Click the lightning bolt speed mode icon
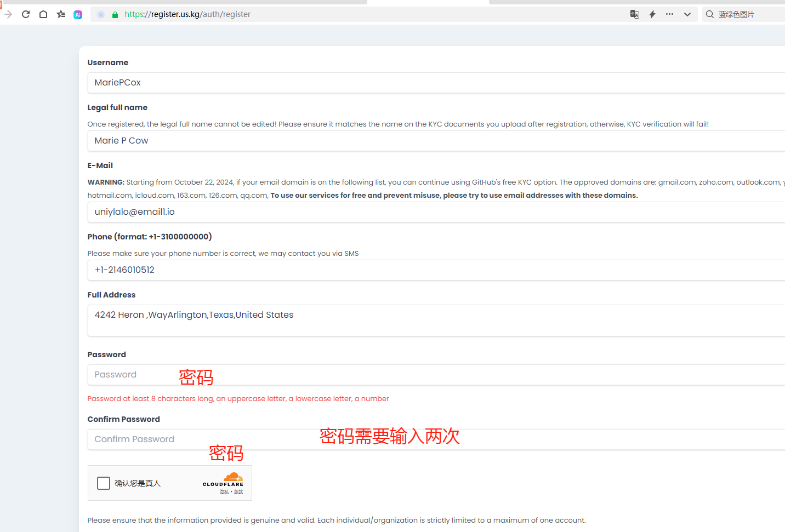 [652, 14]
